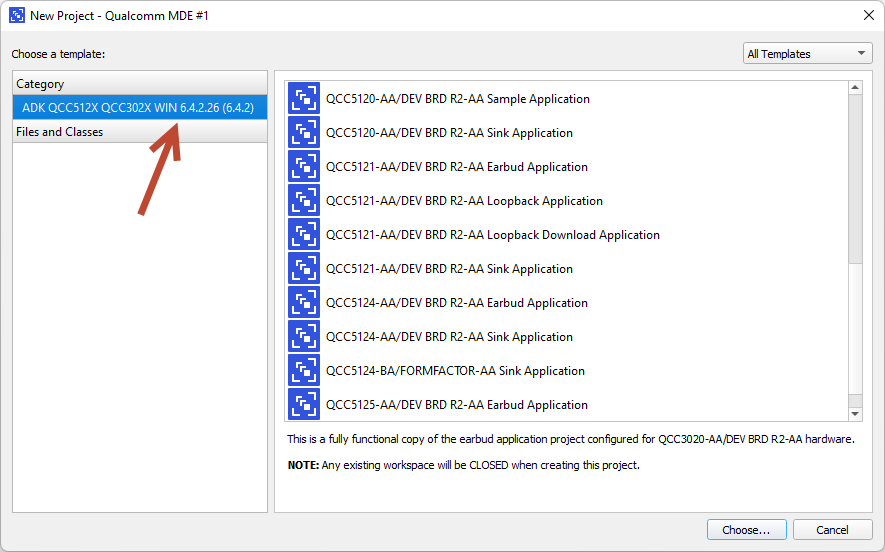885x552 pixels.
Task: Click the icon beside QCC5120-AA Sink Application
Action: [x=304, y=133]
